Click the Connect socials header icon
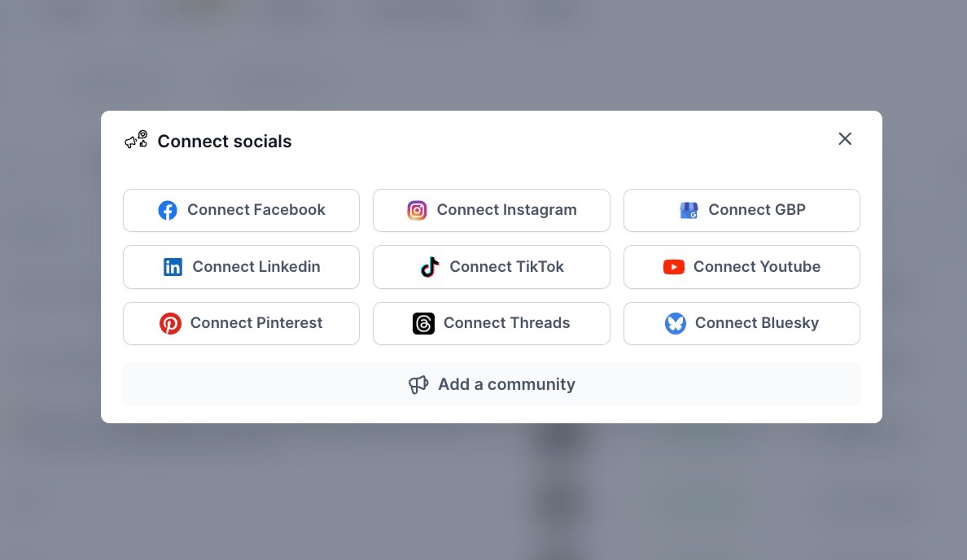This screenshot has width=967, height=560. pyautogui.click(x=136, y=140)
